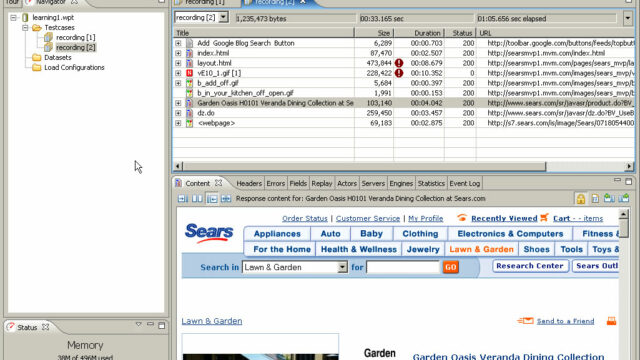Expand the dz.do row

tap(178, 113)
